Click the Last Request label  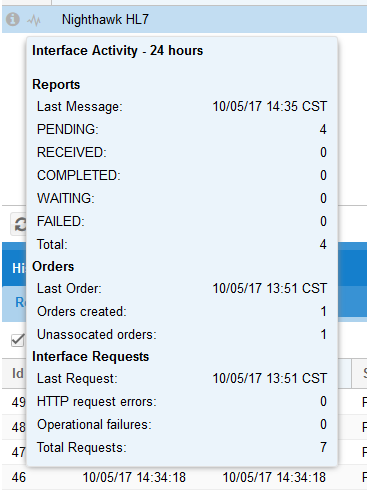[x=77, y=379]
